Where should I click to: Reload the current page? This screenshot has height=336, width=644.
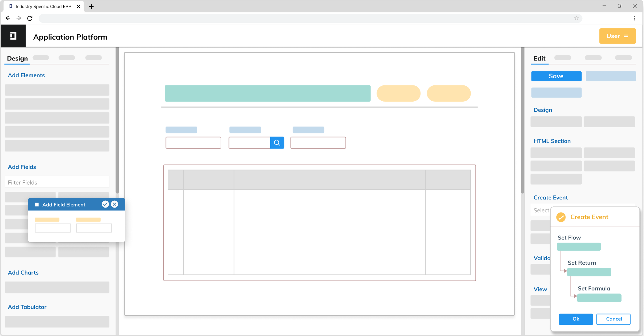(x=30, y=18)
